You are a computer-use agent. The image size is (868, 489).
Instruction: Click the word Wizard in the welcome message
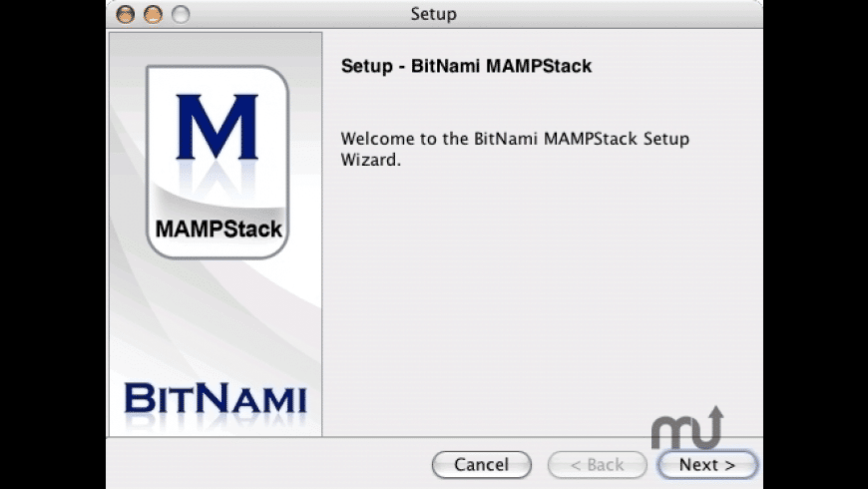pos(370,160)
